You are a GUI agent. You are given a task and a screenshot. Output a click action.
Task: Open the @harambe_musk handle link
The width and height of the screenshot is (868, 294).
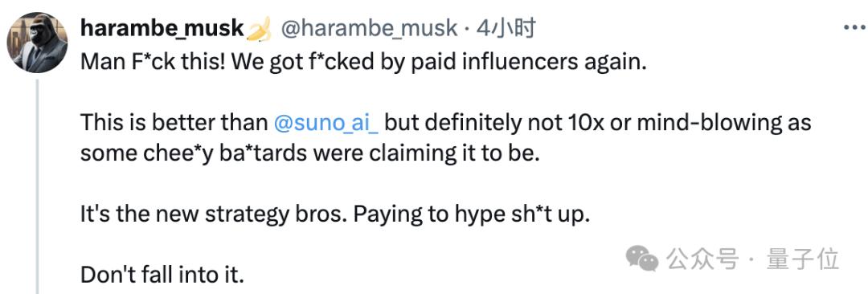click(x=369, y=28)
